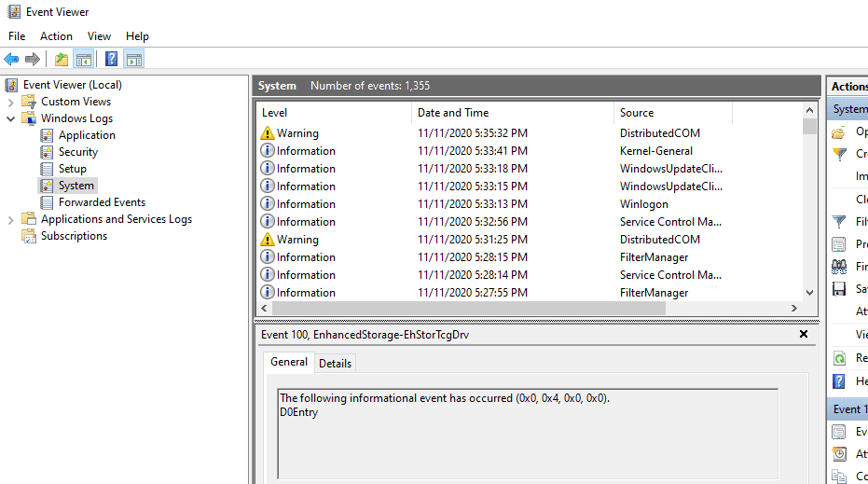Close the event preview pane
The width and height of the screenshot is (868, 484).
(804, 334)
